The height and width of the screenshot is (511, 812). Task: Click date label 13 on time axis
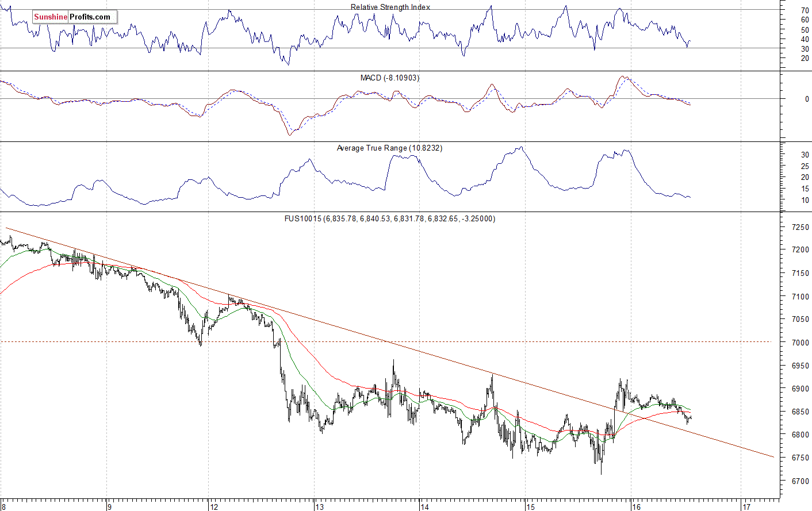tap(319, 507)
